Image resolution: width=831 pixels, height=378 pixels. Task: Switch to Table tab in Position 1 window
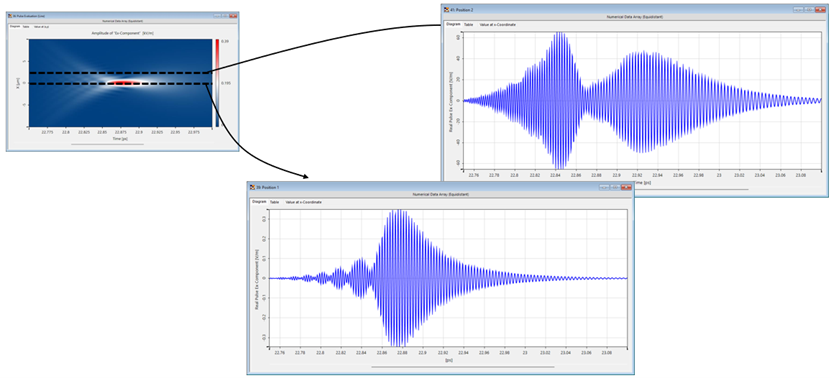pyautogui.click(x=275, y=202)
